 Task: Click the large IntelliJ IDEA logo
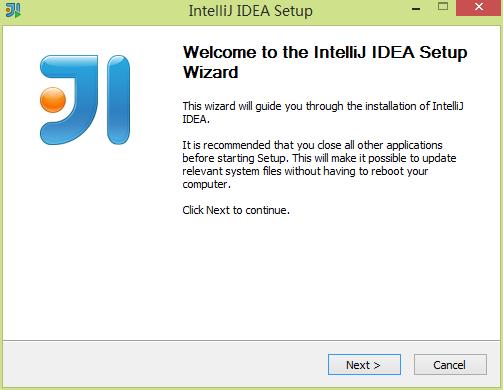(85, 100)
